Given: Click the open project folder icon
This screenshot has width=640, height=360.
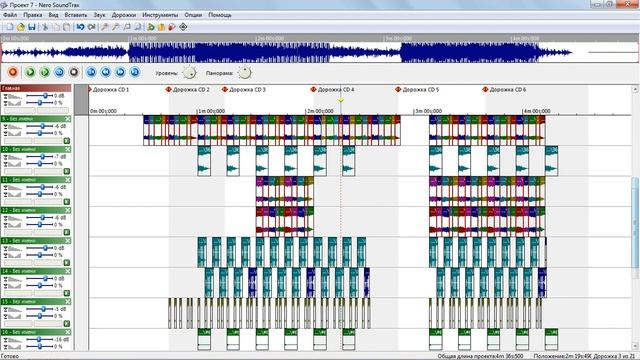Looking at the screenshot, I should click(x=20, y=27).
